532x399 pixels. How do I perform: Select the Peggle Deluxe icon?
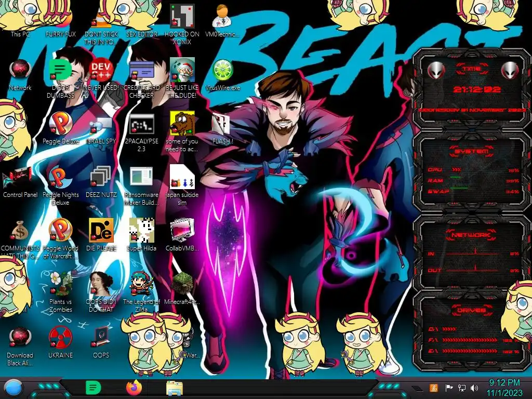click(x=60, y=128)
